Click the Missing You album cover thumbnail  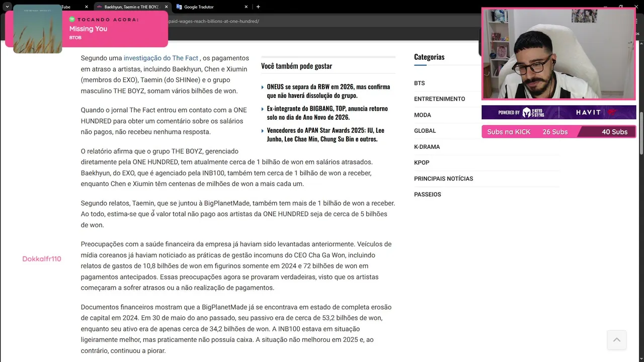tap(37, 29)
